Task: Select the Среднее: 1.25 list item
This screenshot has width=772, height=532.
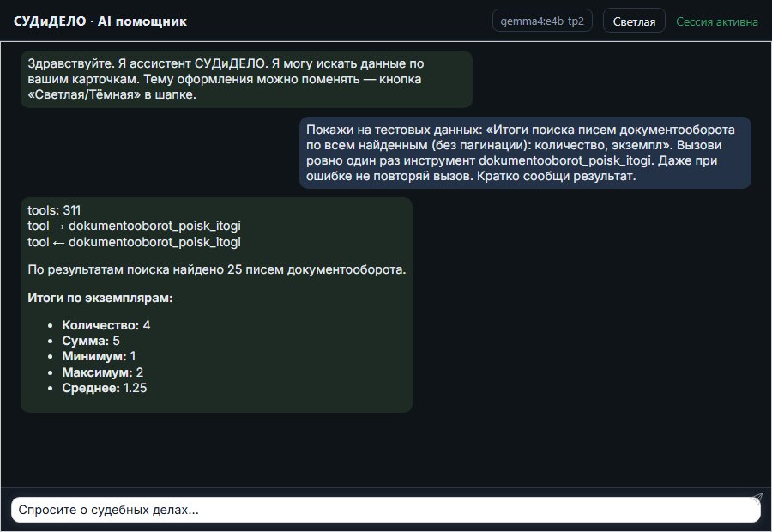Action: [105, 388]
